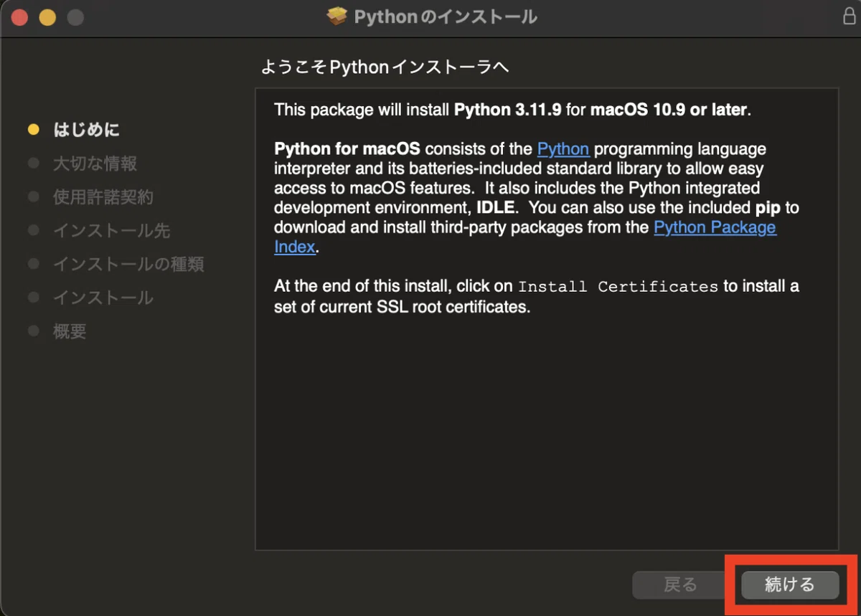Click the bold IDLE text
Viewport: 861px width, 616px height.
coord(495,208)
